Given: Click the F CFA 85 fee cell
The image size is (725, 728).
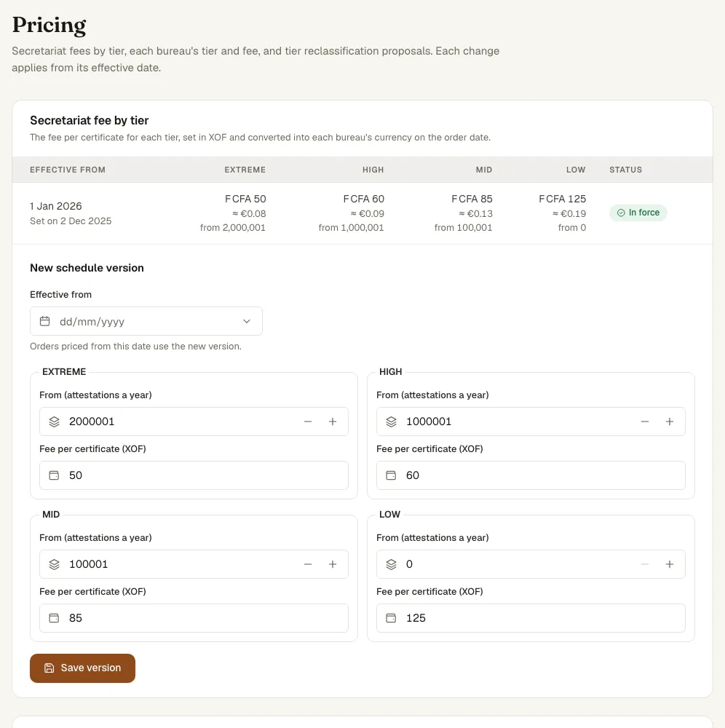Looking at the screenshot, I should click(x=472, y=199).
